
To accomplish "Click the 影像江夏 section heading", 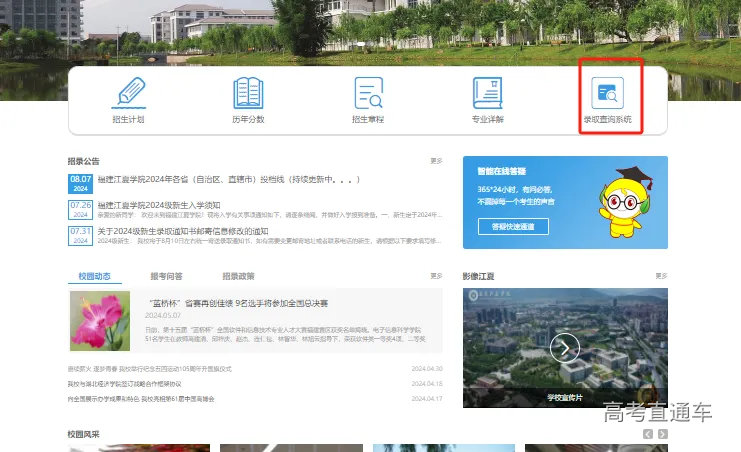I will 478,276.
